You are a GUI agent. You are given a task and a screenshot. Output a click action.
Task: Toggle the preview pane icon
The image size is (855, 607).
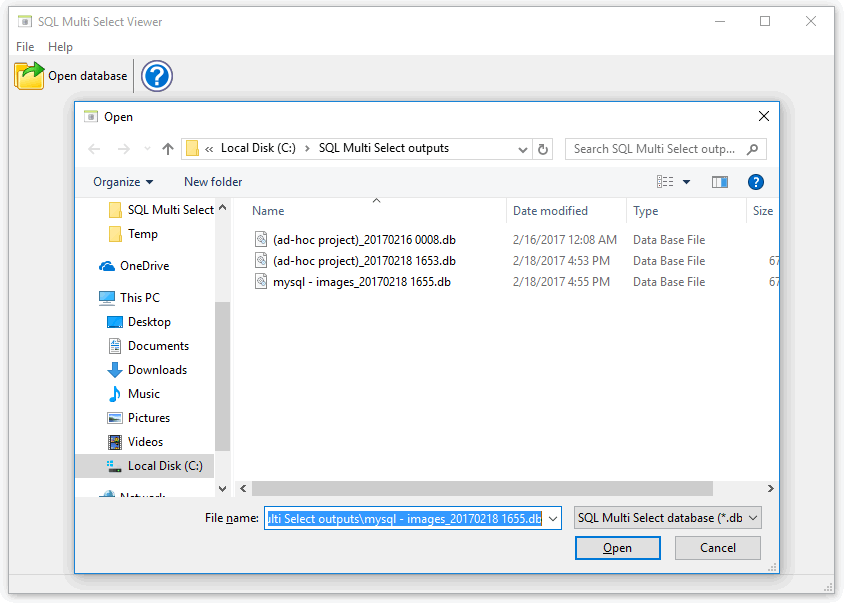tap(719, 182)
